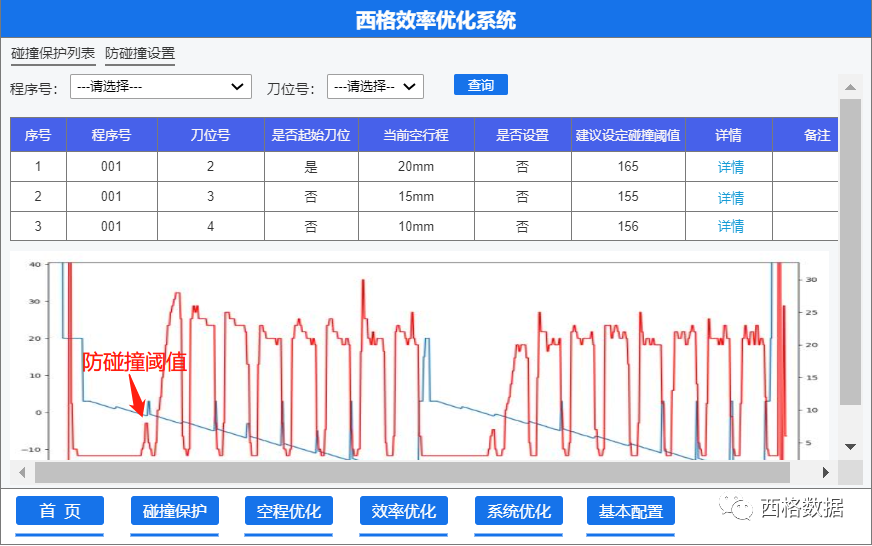Go to 首页 in bottom navigation
This screenshot has height=546, width=872.
60,511
